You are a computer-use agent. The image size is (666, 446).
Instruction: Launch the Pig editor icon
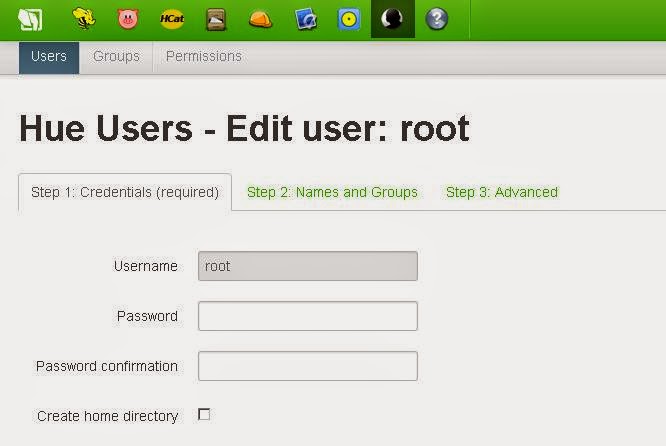click(128, 19)
